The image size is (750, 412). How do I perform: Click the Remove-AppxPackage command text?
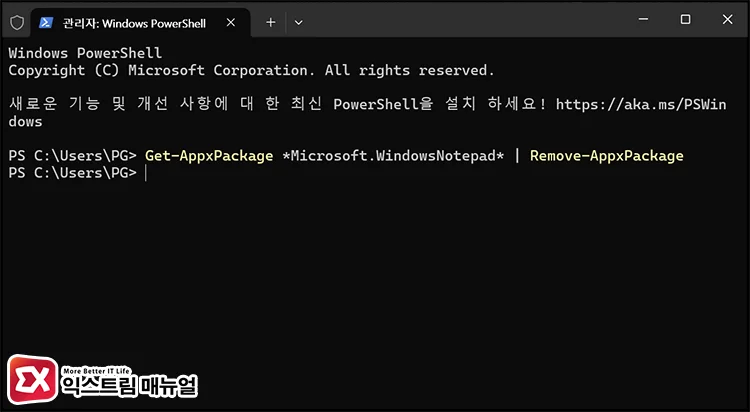607,156
